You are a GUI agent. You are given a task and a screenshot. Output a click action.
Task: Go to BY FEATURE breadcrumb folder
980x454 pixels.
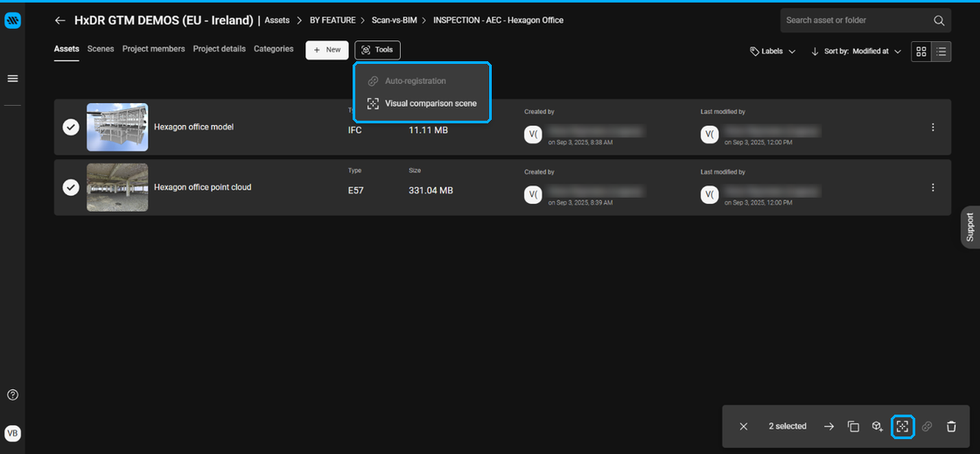pyautogui.click(x=332, y=21)
